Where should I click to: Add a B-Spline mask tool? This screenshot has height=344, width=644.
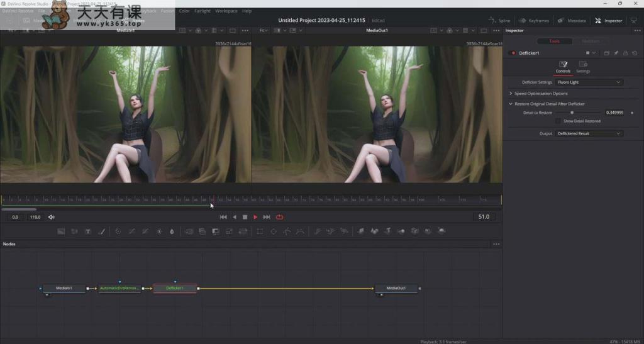tap(300, 231)
